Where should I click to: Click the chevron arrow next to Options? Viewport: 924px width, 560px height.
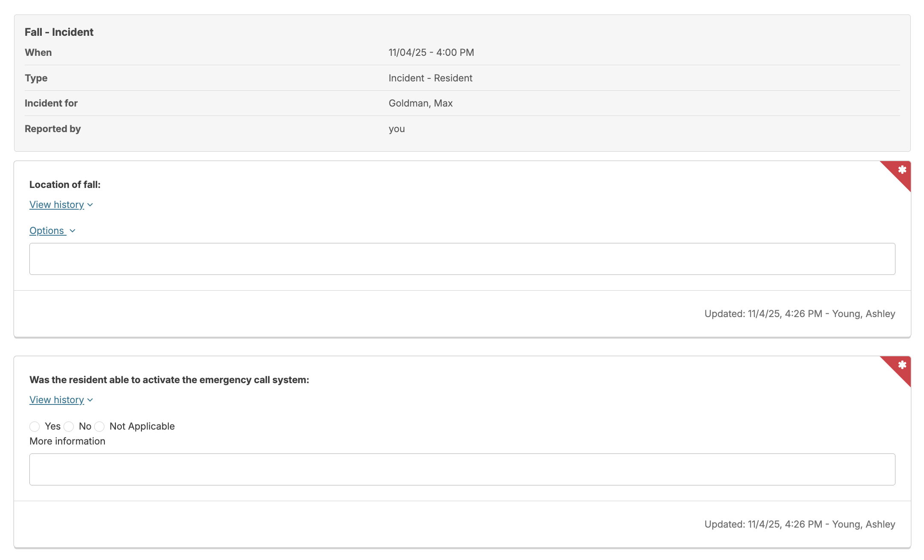click(x=72, y=231)
